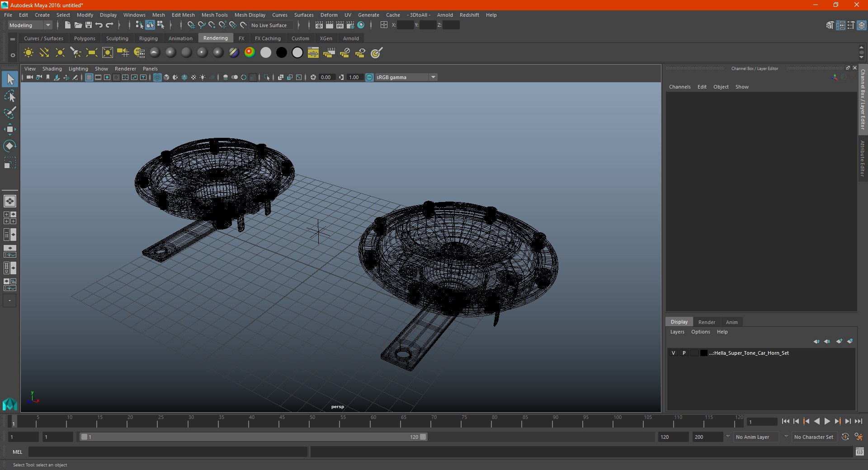Open the No Live Surface field

tap(271, 25)
